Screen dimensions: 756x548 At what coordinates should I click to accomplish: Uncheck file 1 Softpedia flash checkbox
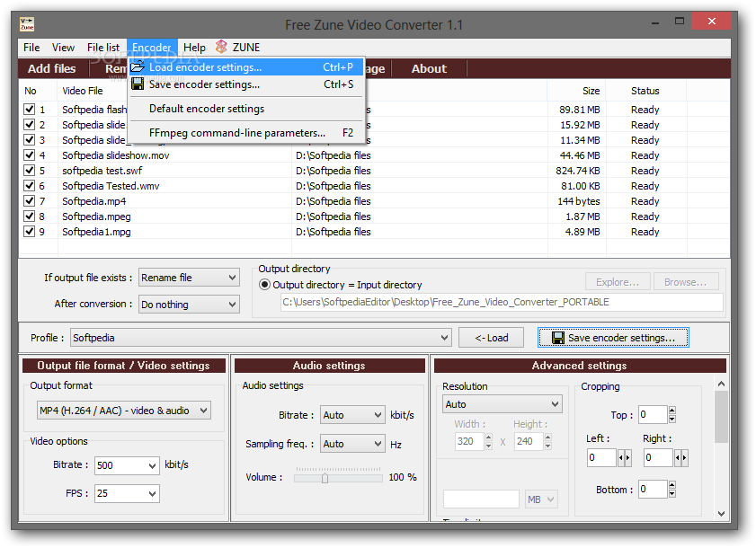click(30, 109)
